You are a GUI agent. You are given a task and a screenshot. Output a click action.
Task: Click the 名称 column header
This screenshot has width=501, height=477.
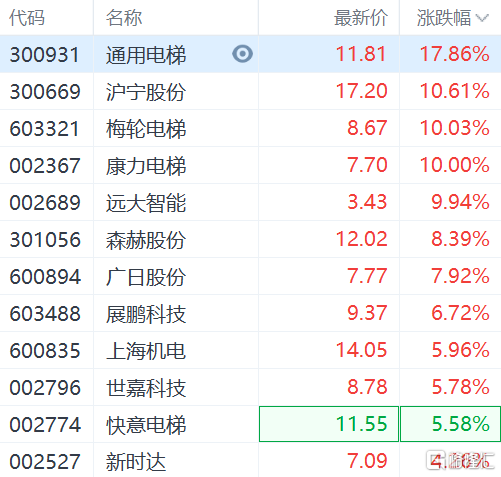124,18
